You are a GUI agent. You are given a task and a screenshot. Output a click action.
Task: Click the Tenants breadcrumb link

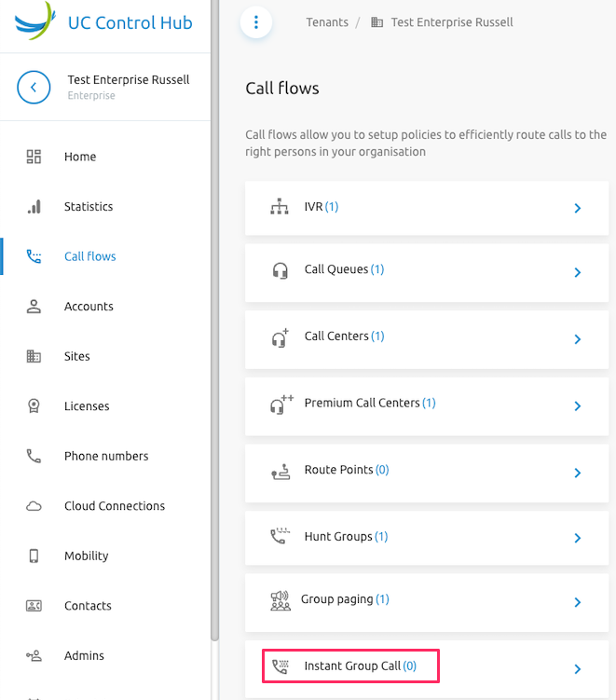[327, 22]
